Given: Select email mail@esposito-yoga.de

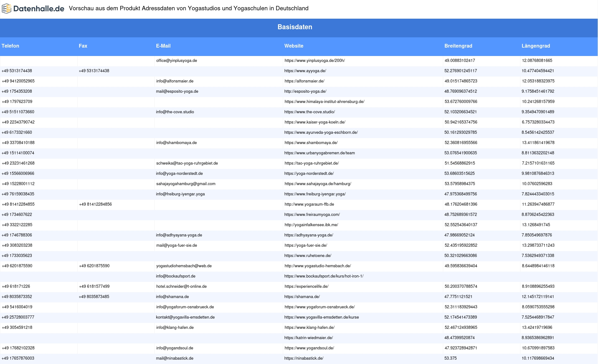Looking at the screenshot, I should pyautogui.click(x=177, y=91).
